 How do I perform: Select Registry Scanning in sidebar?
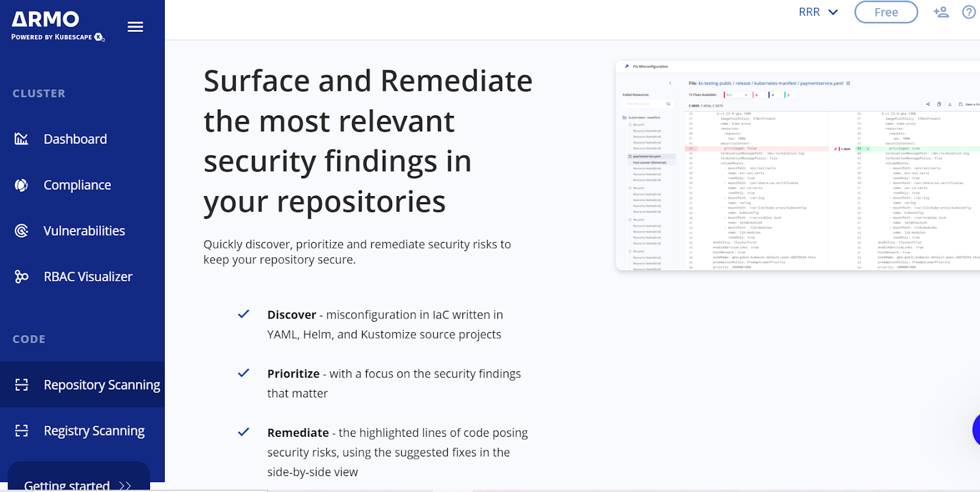pyautogui.click(x=94, y=431)
